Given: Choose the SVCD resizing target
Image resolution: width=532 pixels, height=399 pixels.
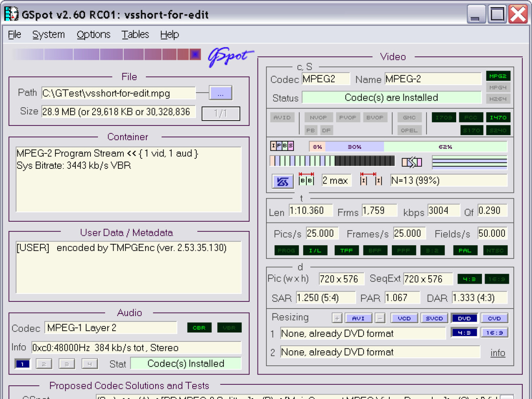Looking at the screenshot, I should pos(434,318).
